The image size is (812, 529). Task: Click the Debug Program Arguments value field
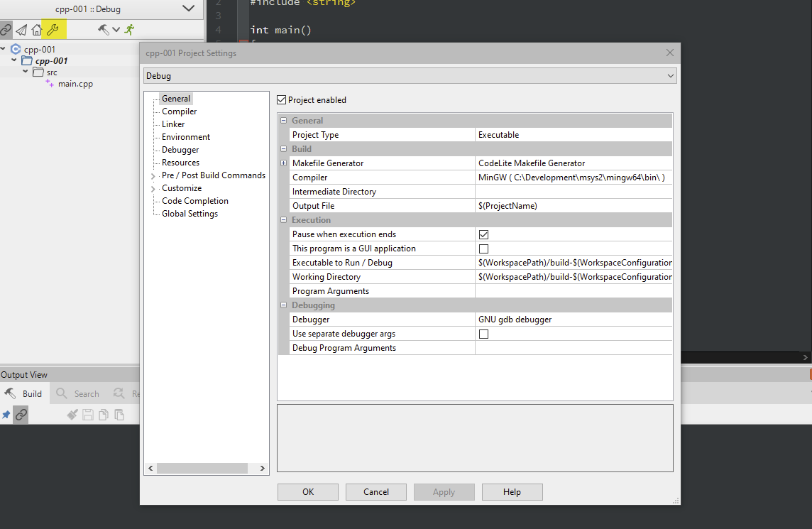574,348
